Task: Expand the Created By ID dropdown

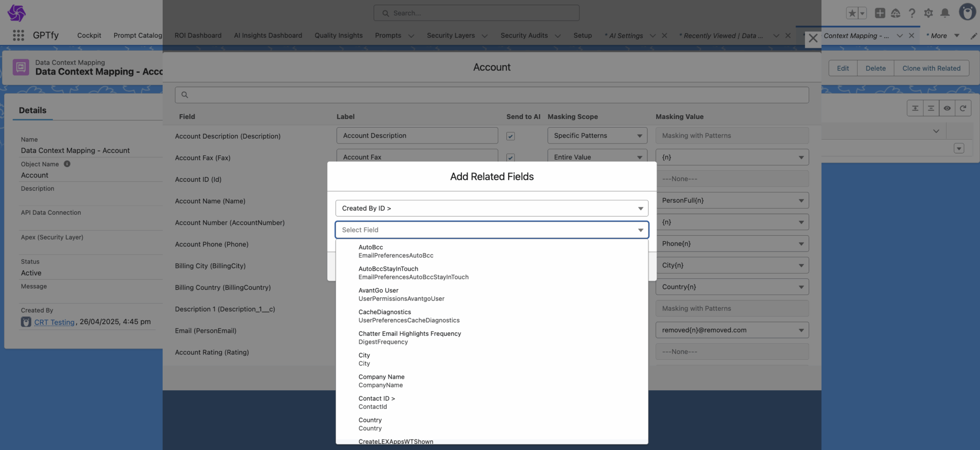Action: 491,209
